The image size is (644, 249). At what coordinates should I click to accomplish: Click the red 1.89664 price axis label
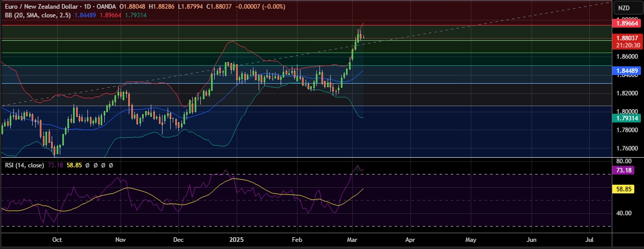pyautogui.click(x=627, y=23)
